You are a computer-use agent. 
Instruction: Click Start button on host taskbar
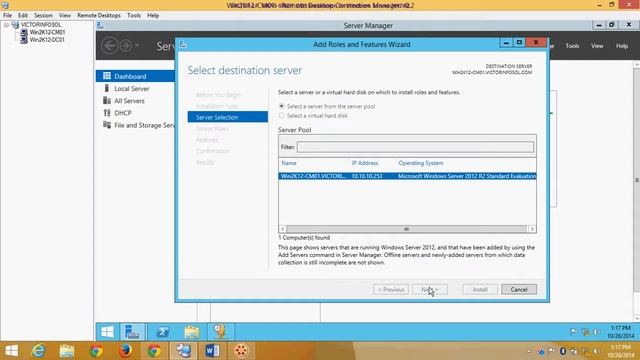(x=11, y=351)
